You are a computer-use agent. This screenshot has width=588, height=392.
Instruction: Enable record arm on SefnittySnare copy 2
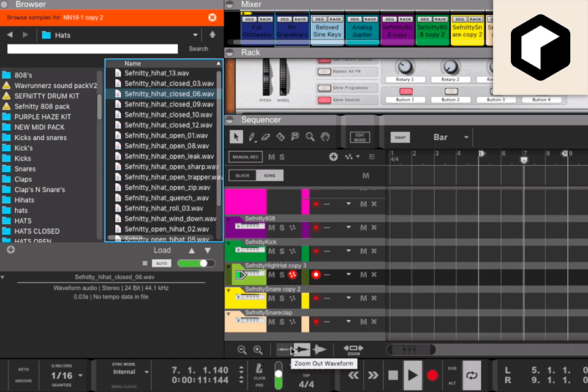tap(316, 298)
